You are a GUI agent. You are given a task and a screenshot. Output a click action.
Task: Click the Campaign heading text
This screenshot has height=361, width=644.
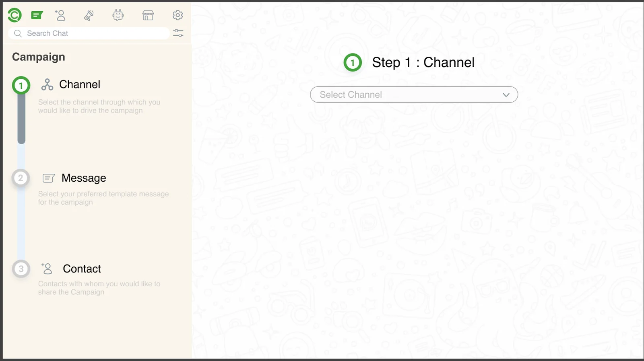[39, 57]
